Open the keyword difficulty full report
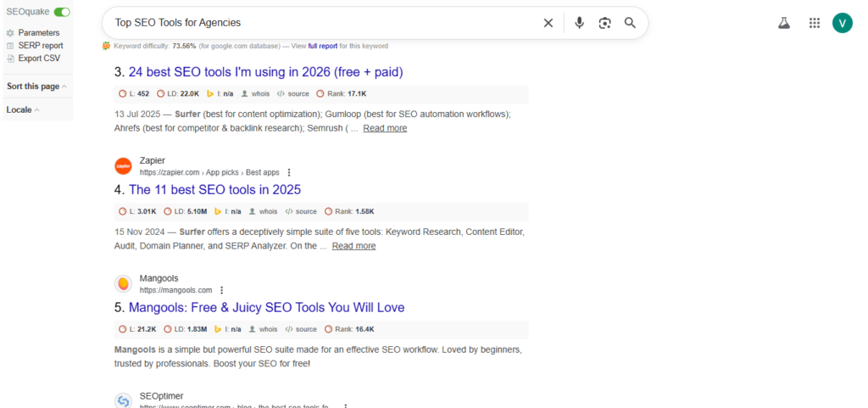 click(x=323, y=46)
